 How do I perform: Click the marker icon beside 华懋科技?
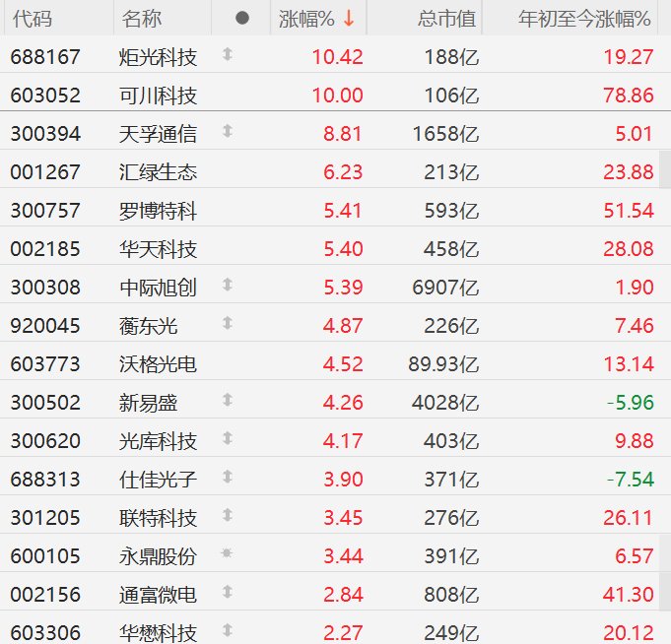(x=228, y=630)
